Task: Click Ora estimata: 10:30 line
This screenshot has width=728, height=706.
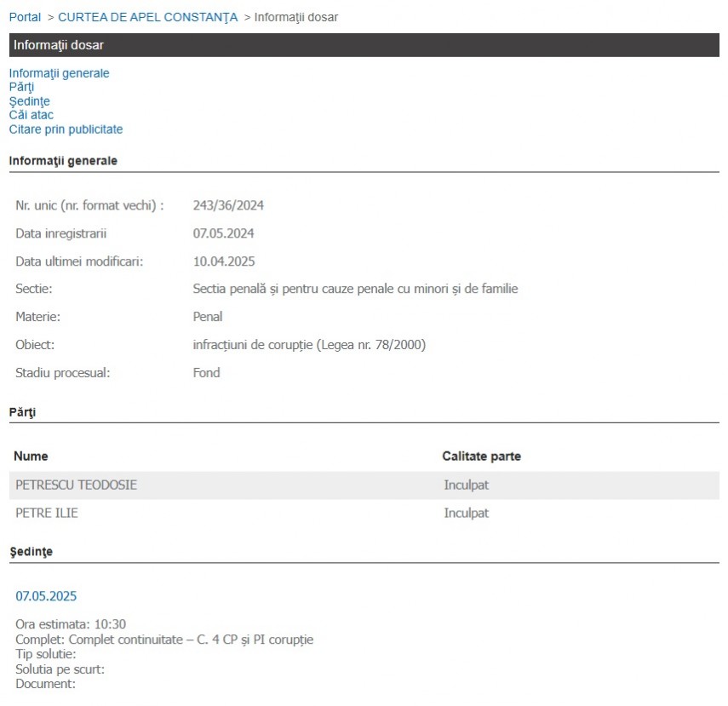Action: pyautogui.click(x=71, y=623)
